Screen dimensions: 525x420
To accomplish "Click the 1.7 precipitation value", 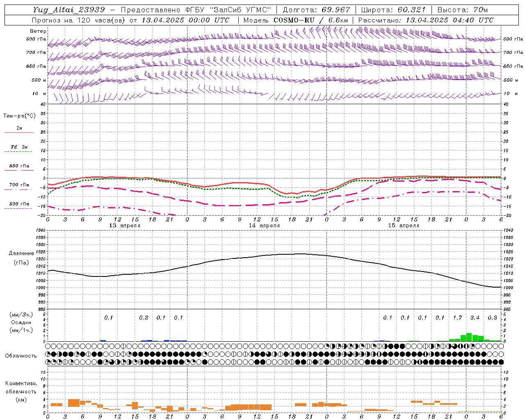I will [457, 318].
